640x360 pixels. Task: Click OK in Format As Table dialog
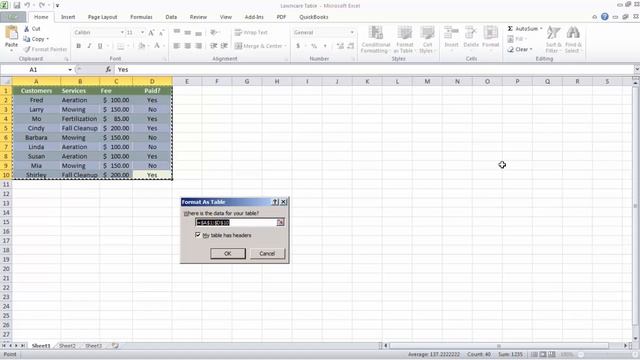point(228,253)
